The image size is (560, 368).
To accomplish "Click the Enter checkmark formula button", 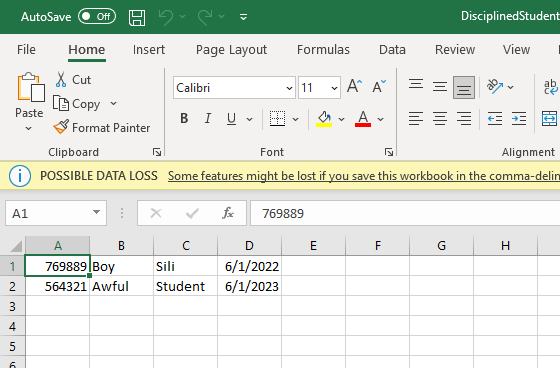I will click(x=192, y=213).
